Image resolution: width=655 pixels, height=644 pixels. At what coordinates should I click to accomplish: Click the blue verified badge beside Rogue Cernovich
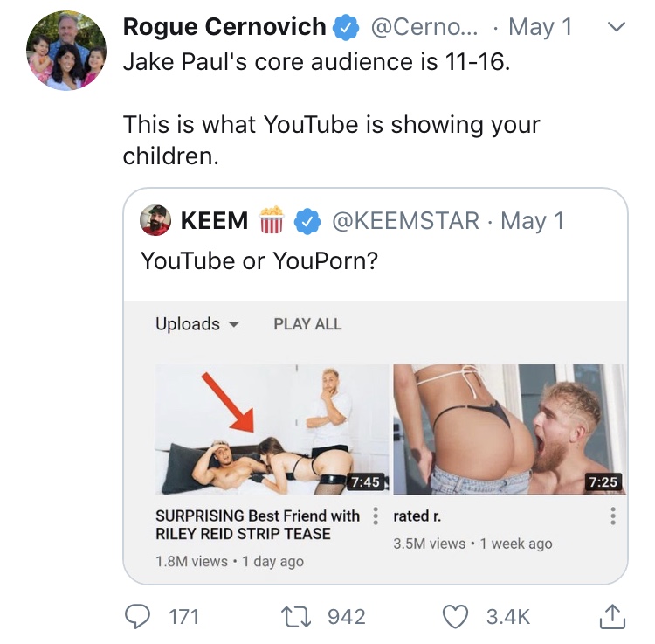point(347,28)
